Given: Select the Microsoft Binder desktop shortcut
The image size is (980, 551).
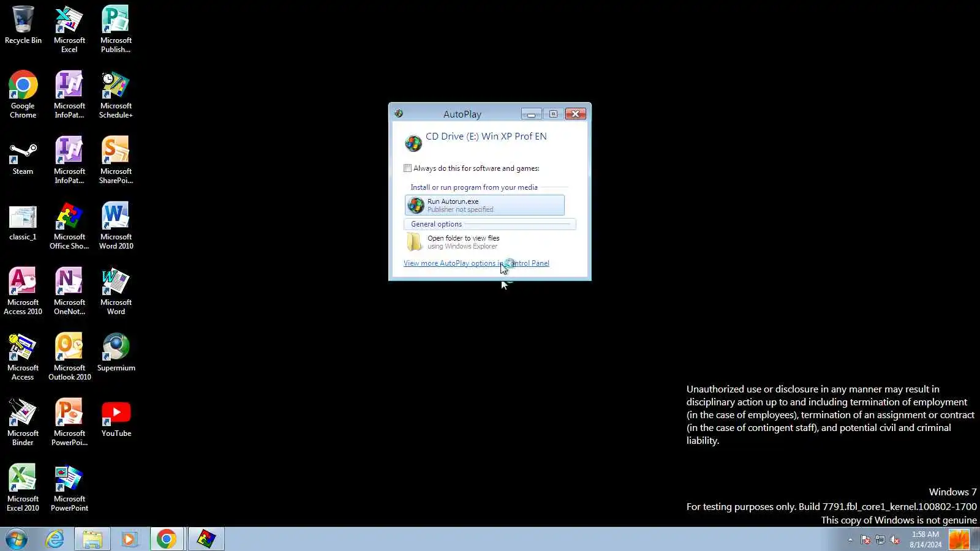Looking at the screenshot, I should coord(23,422).
